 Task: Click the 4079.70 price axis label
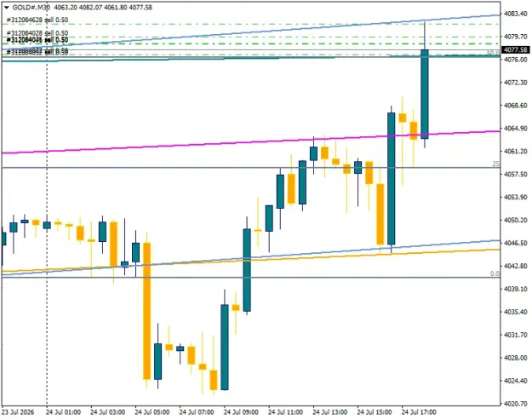click(x=515, y=37)
